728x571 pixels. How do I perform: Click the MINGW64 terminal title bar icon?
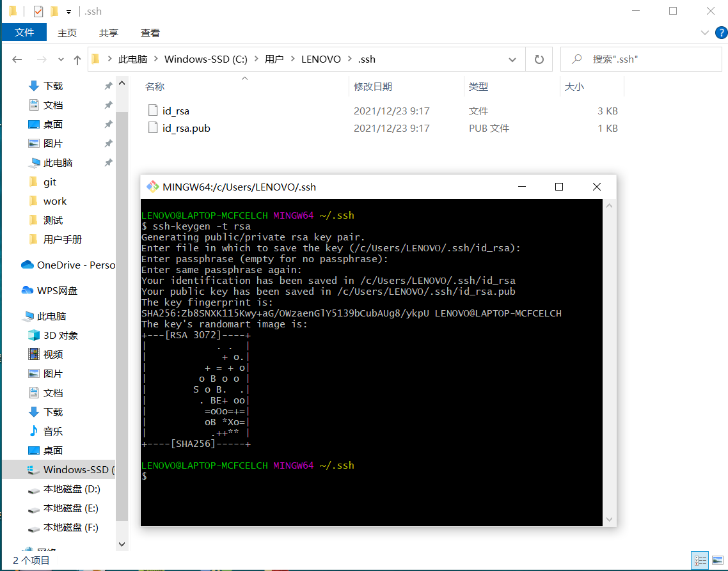tap(152, 187)
